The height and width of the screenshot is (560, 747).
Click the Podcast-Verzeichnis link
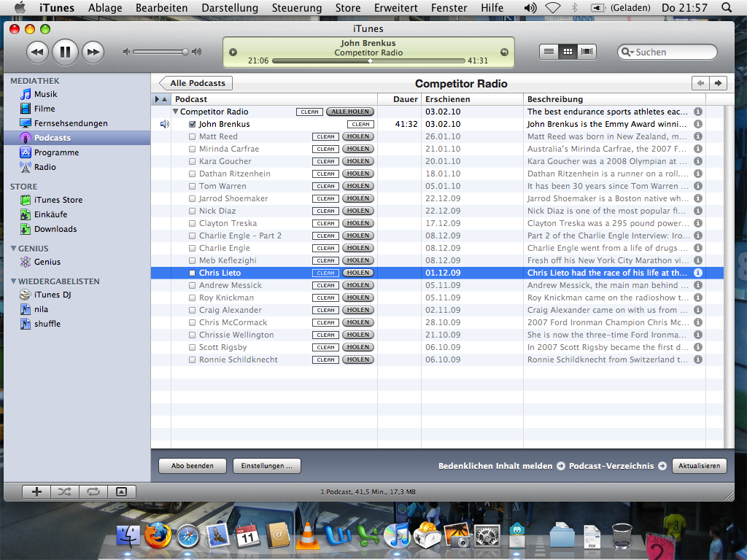617,466
